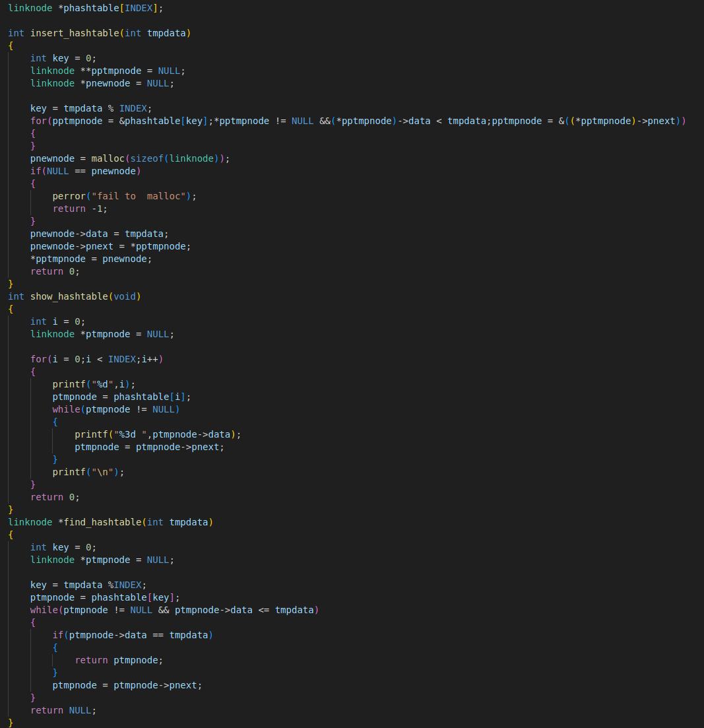704x728 pixels.
Task: Click the printf("%d",i) line
Action: pyautogui.click(x=94, y=384)
